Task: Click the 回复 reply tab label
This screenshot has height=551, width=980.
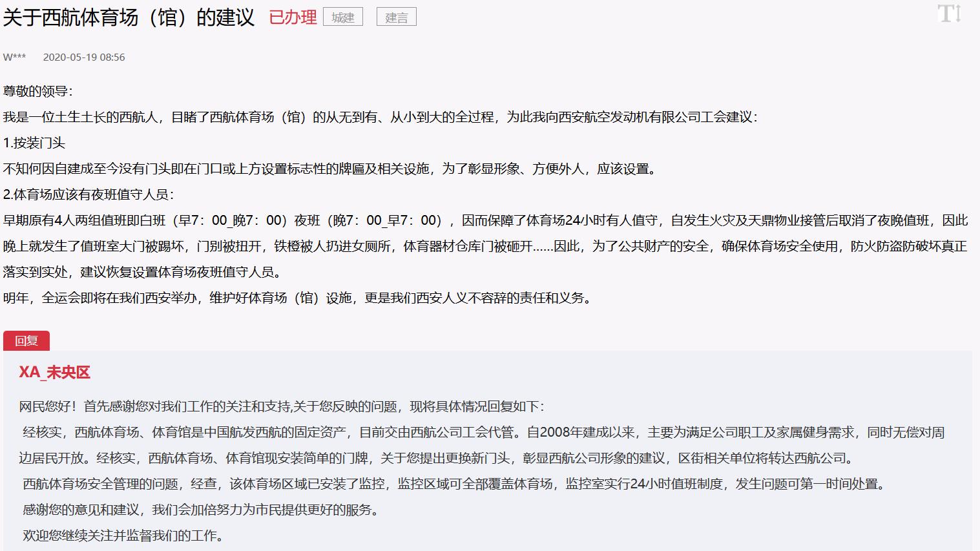Action: pos(26,340)
